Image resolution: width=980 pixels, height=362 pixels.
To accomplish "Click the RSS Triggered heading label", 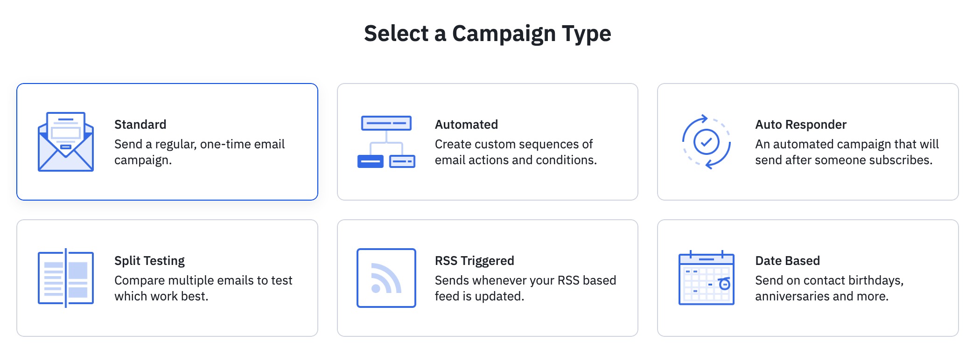I will [474, 261].
